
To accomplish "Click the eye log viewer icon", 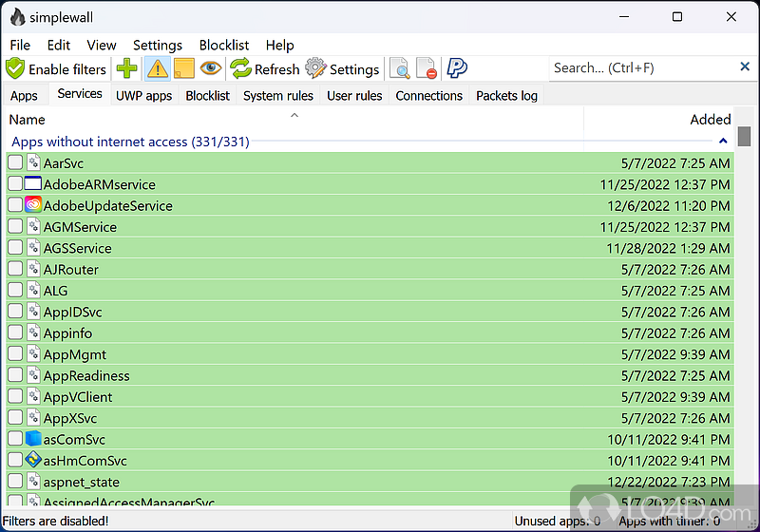I will [x=211, y=68].
